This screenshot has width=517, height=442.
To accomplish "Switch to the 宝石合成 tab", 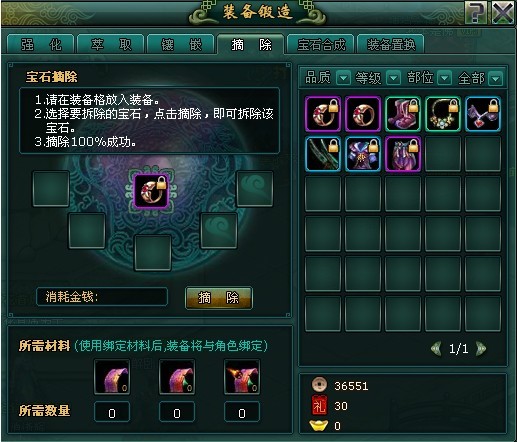I will coord(321,44).
